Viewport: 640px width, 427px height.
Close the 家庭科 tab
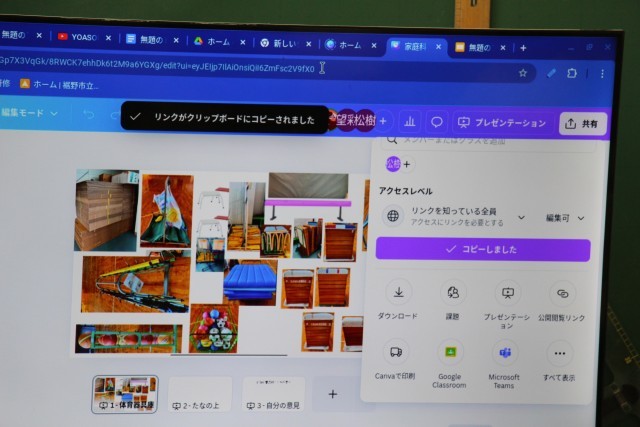(x=438, y=47)
